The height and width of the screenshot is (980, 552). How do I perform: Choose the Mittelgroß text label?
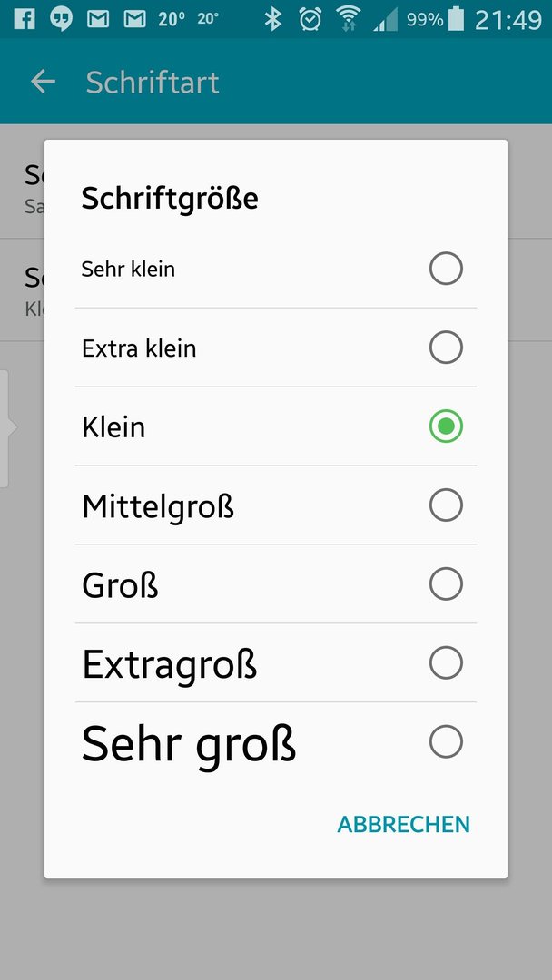click(x=158, y=507)
